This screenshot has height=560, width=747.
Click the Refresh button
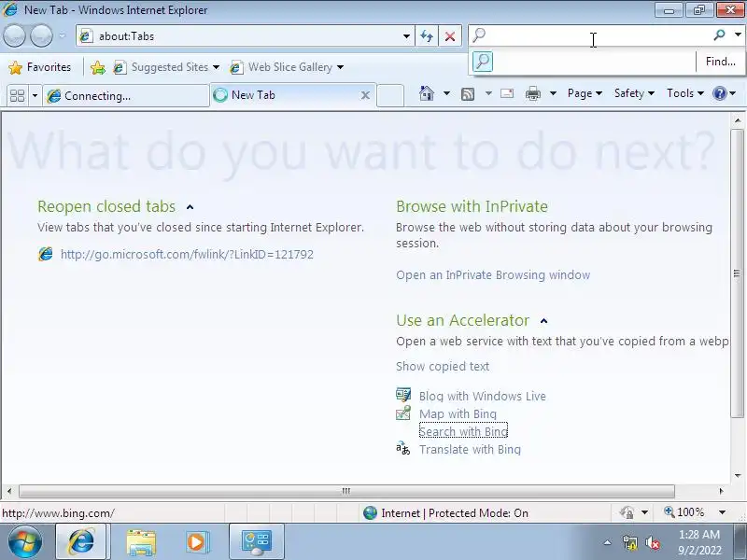[x=427, y=36]
